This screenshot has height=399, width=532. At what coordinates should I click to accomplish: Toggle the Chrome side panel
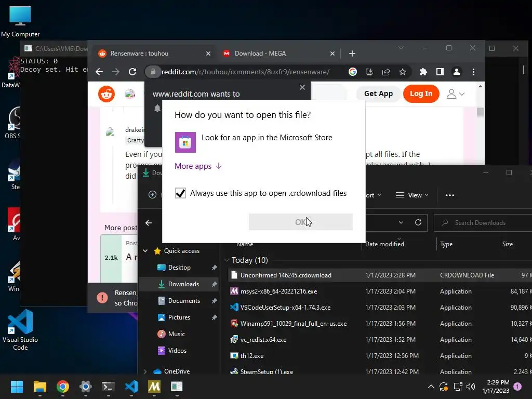(440, 72)
